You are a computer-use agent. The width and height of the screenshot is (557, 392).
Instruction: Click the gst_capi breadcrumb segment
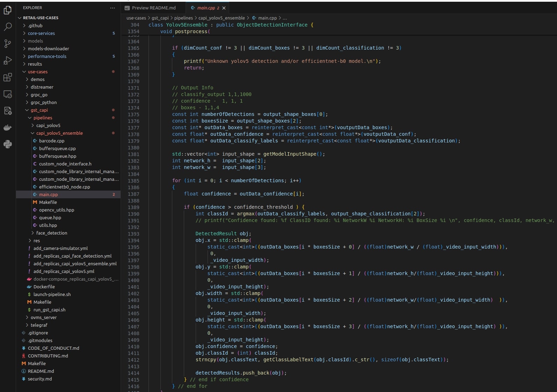[x=160, y=18]
